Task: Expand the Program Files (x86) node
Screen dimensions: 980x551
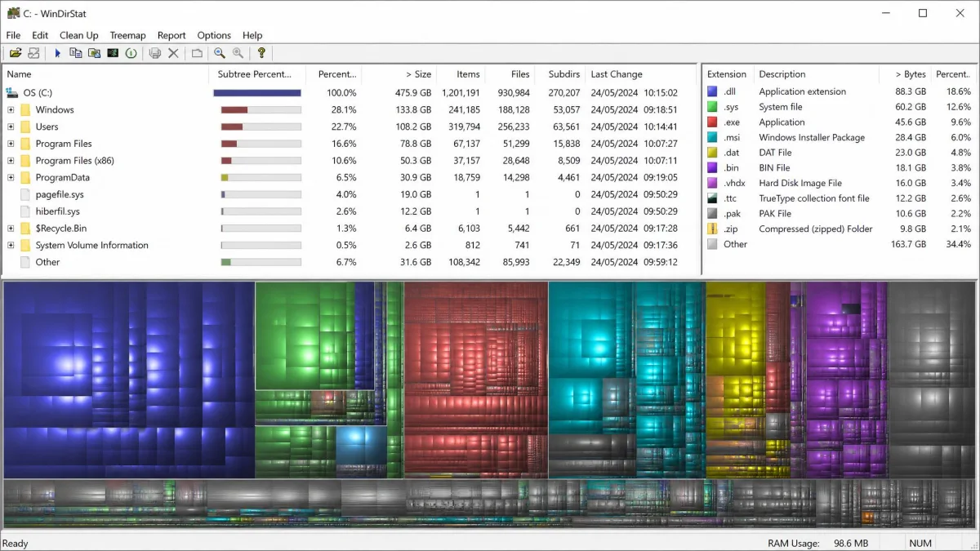Action: tap(11, 161)
